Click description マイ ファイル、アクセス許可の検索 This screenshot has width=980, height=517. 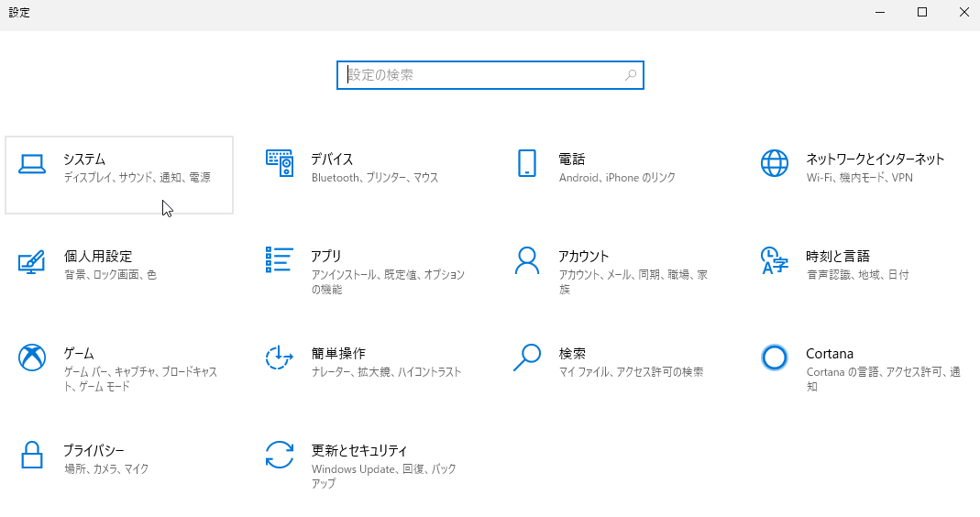click(x=632, y=372)
